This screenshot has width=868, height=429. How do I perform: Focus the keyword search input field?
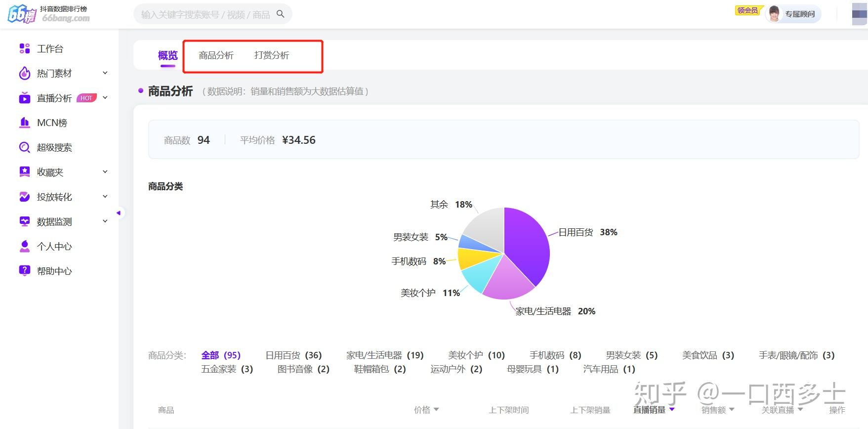coord(205,14)
